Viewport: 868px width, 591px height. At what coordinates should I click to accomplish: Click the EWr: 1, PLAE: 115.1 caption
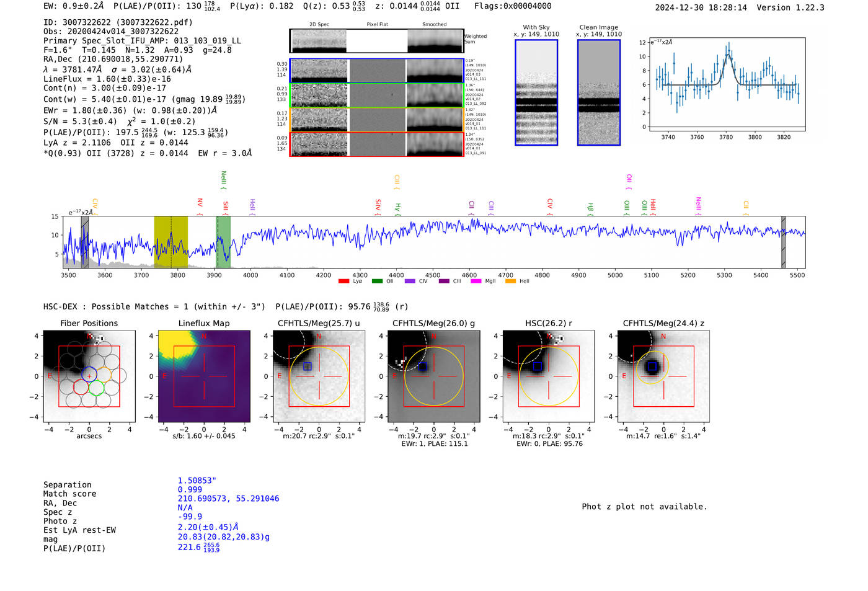(435, 444)
